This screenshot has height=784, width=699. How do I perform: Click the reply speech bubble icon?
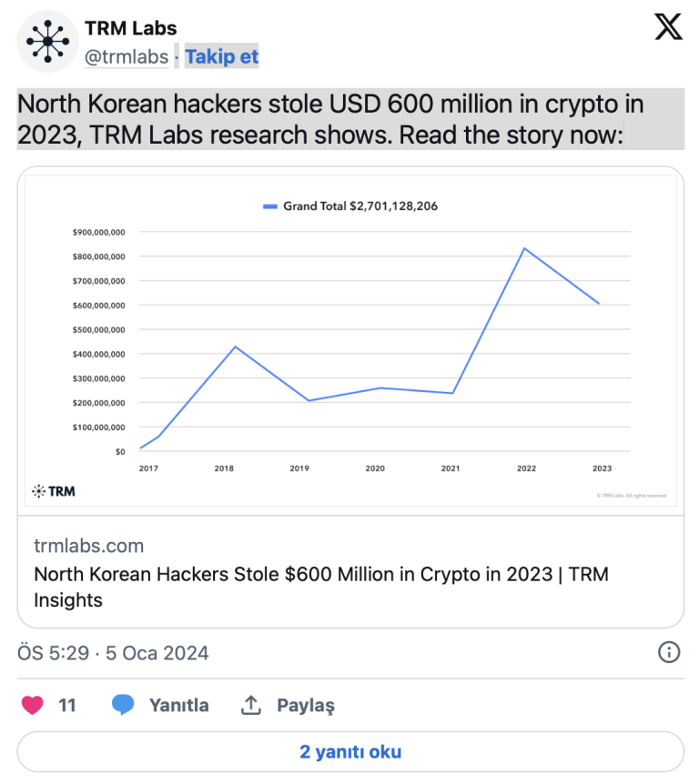(123, 705)
